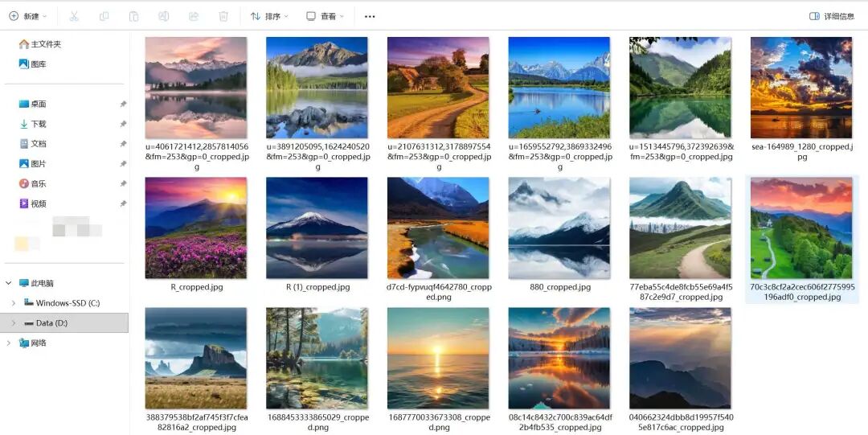Click pin icon beside Videos (视频)
Screen dimensions: 868x435
click(x=123, y=204)
